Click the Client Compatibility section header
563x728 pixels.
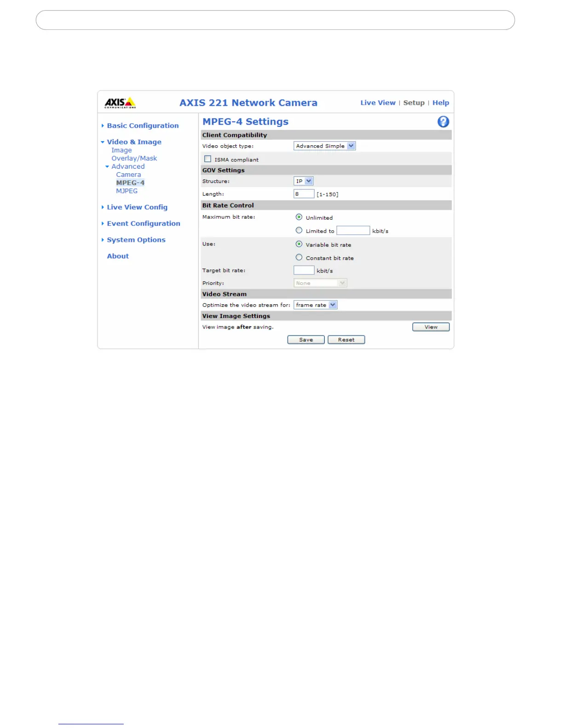[x=326, y=135]
